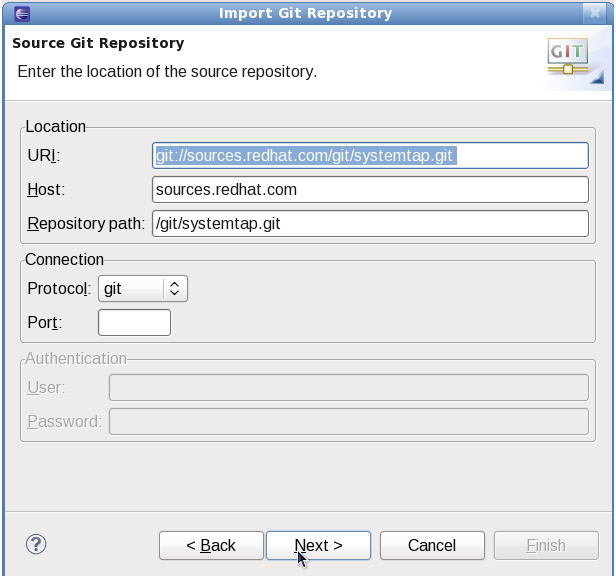This screenshot has height=576, width=616.
Task: Click the 'Port:' label
Action: click(45, 323)
